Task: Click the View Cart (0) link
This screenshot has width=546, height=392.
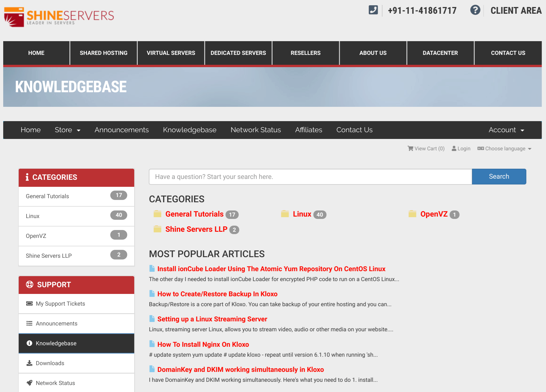Action: click(426, 149)
